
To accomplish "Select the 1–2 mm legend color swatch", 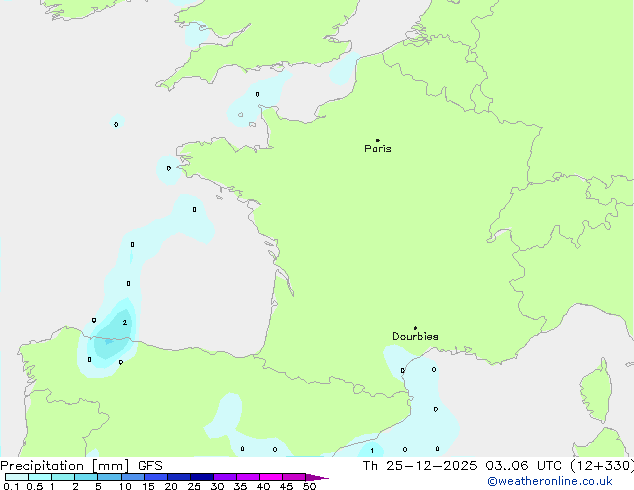I will click(63, 477).
